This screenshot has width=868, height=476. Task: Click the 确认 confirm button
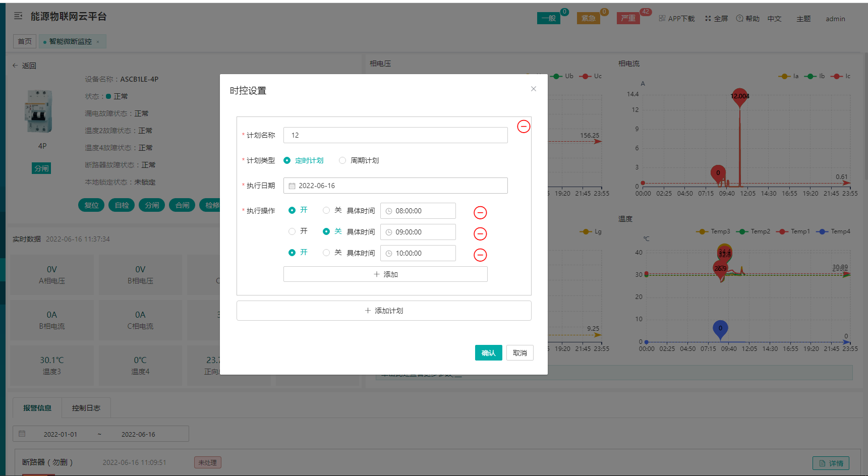click(x=488, y=353)
